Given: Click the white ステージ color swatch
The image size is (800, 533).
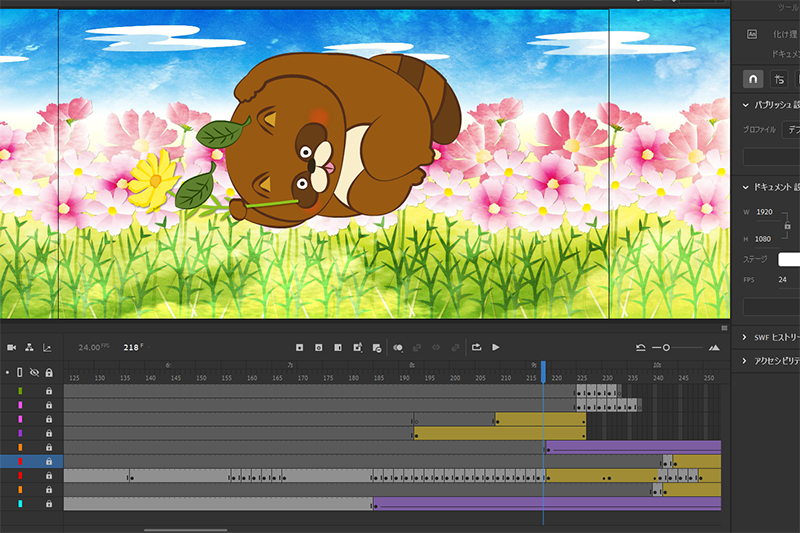Looking at the screenshot, I should point(789,259).
